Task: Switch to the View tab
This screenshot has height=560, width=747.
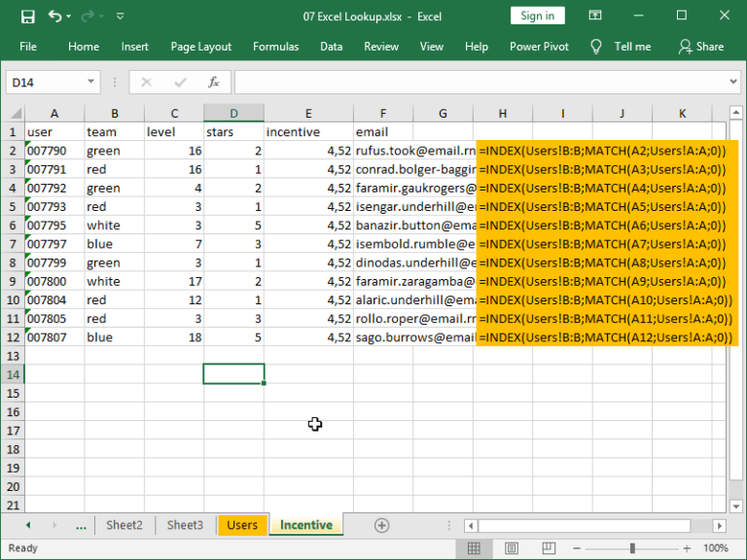Action: click(432, 47)
